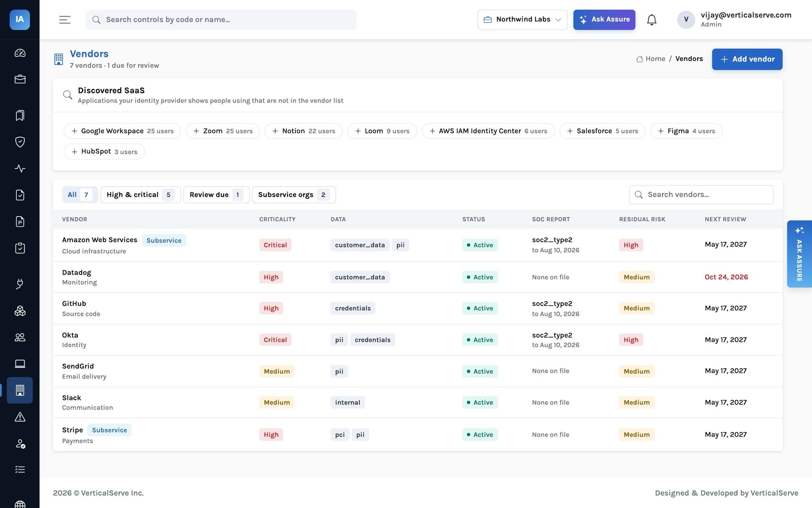Toggle the hamburger menu icon
Image resolution: width=812 pixels, height=508 pixels.
65,20
